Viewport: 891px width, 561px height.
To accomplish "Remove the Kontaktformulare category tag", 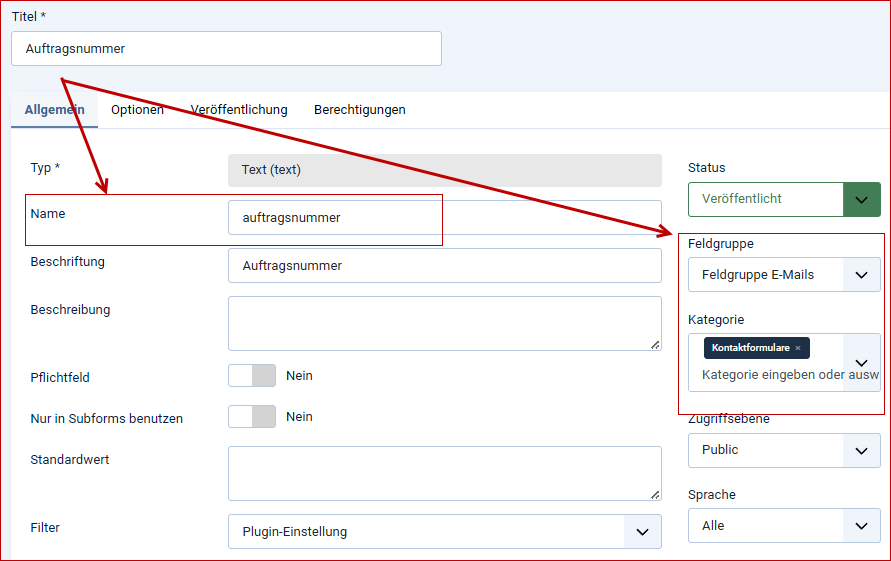I will point(798,348).
